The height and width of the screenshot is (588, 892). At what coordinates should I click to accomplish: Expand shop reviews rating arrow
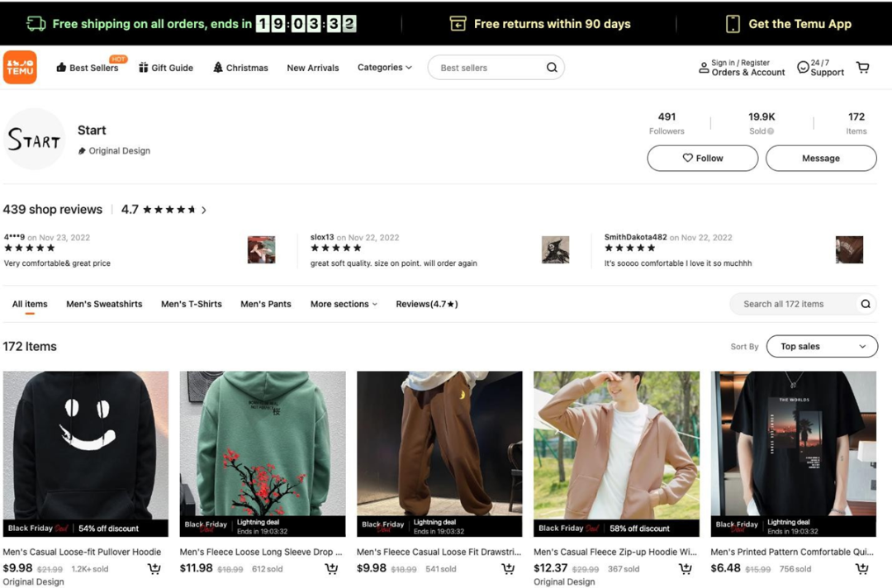[x=204, y=211]
